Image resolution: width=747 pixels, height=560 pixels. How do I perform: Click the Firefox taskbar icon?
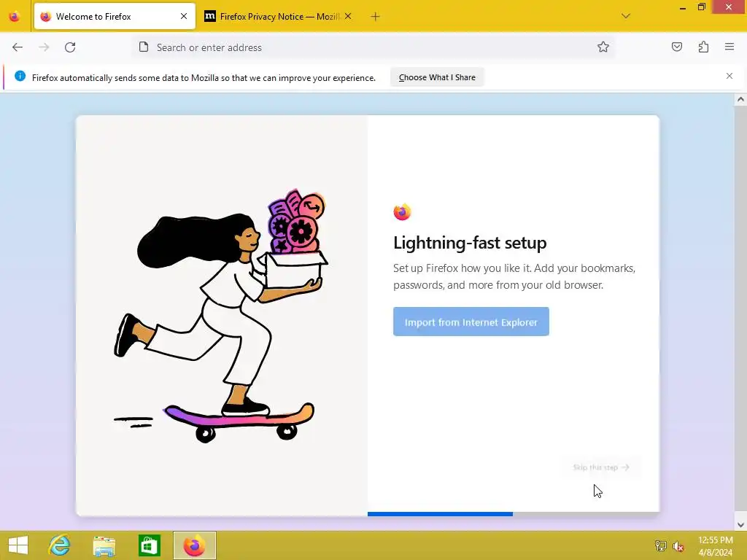point(194,545)
